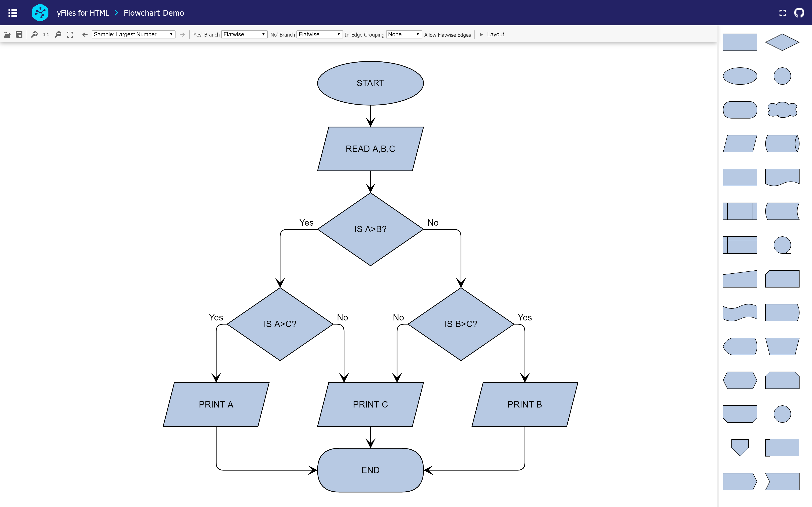Click the Layout button

[496, 34]
